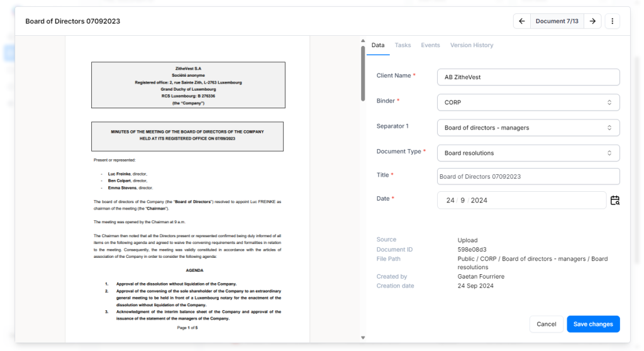Open the Events tab
This screenshot has width=644, height=351.
click(x=430, y=45)
